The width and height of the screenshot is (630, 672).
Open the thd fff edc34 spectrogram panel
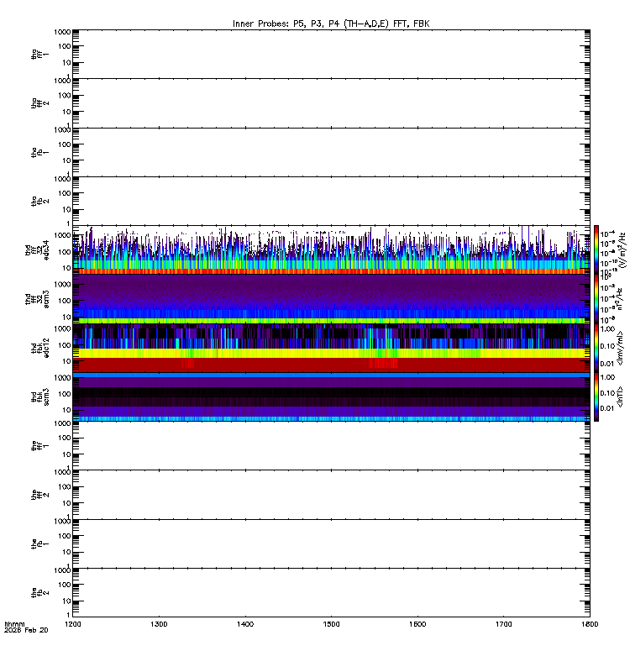(331, 249)
